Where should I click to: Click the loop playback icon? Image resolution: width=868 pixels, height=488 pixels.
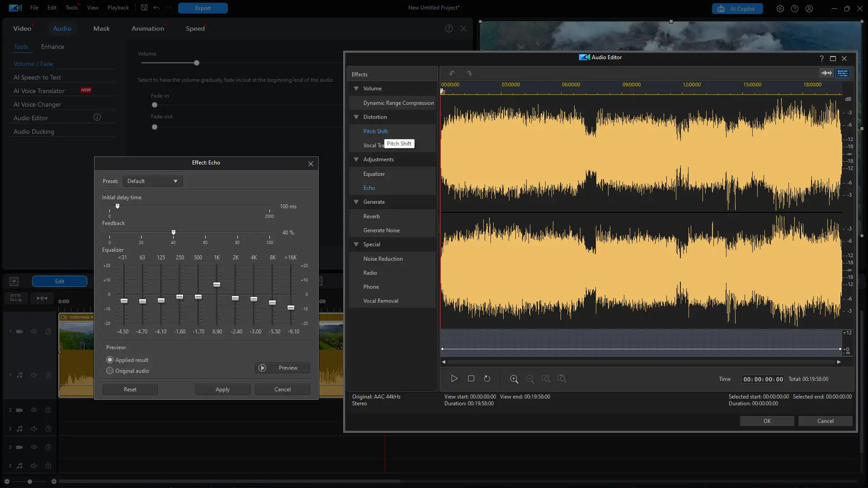[x=487, y=379]
